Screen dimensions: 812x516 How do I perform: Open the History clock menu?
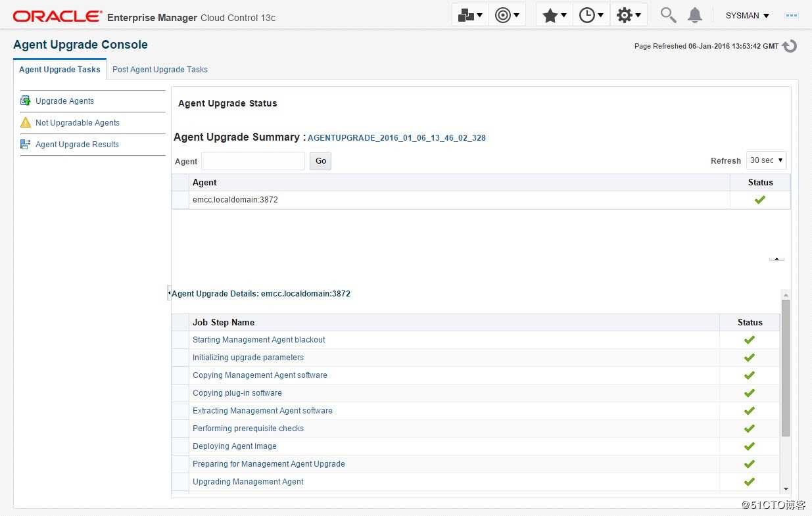click(591, 15)
